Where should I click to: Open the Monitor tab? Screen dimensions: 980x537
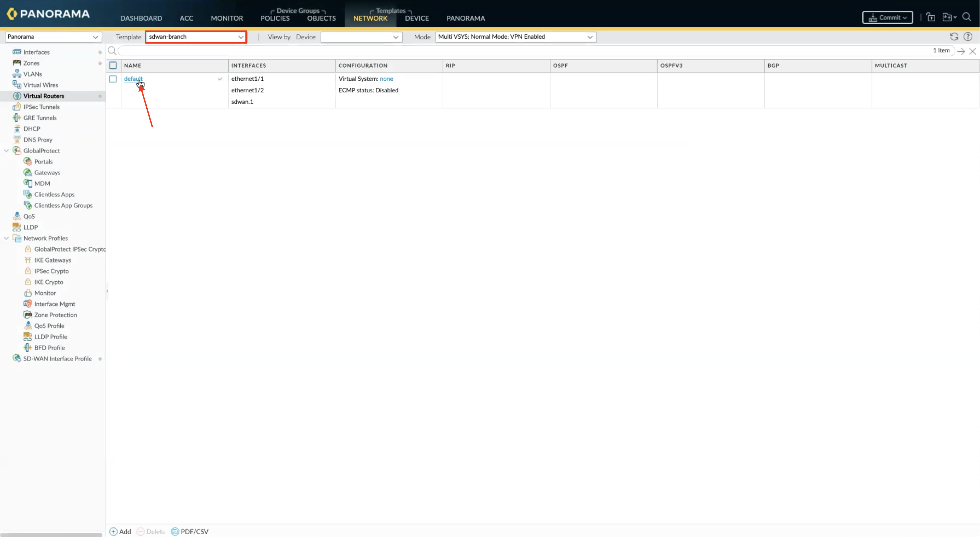tap(227, 18)
